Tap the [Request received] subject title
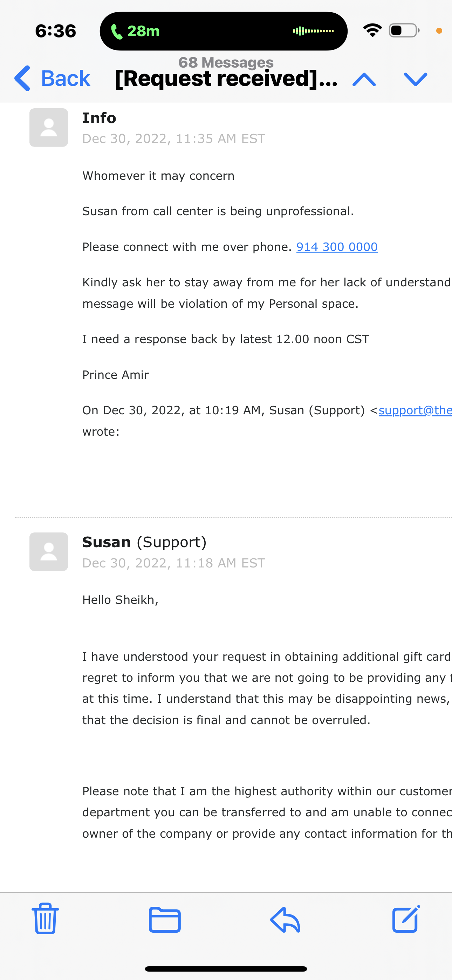 (226, 79)
